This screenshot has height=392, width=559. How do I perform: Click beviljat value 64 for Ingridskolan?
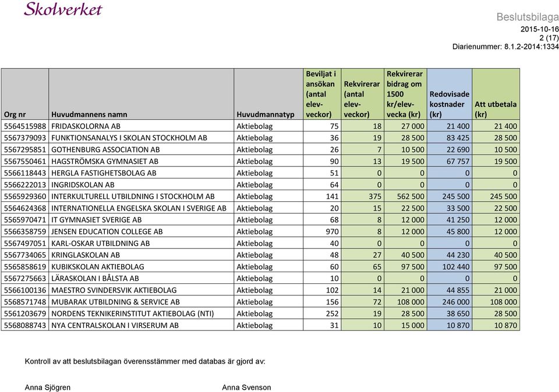click(334, 185)
